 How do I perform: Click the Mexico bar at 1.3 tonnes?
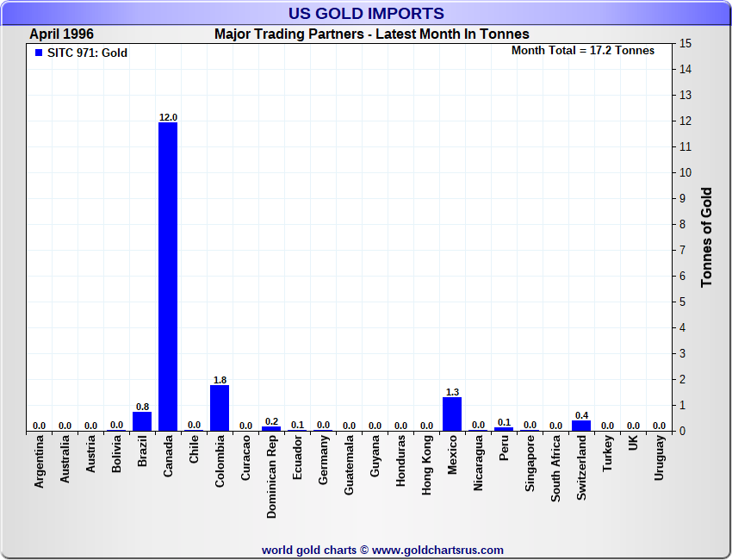click(x=452, y=414)
